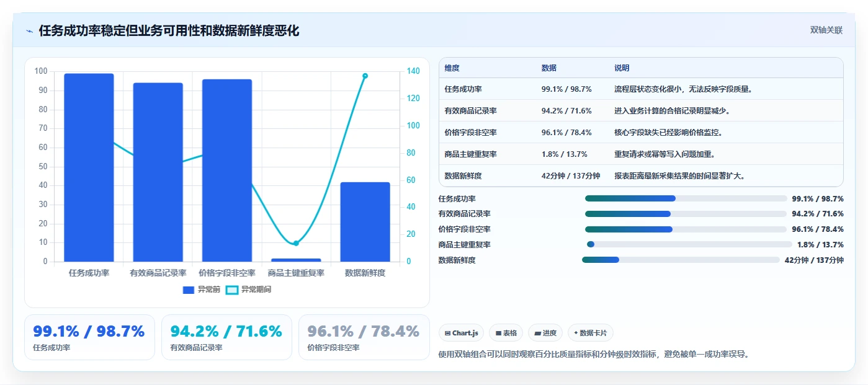868x385 pixels.
Task: Click the table cell 99.1% / 98.7%
Action: (566, 89)
